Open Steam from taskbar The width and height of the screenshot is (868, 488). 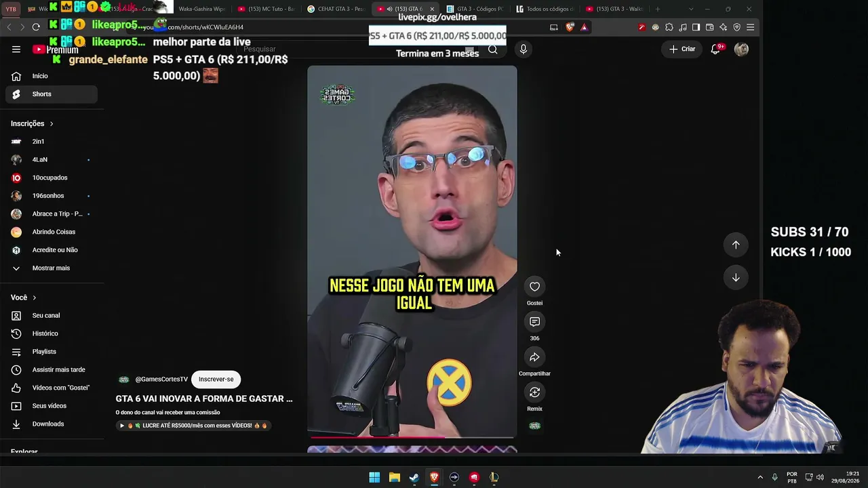pos(414,477)
